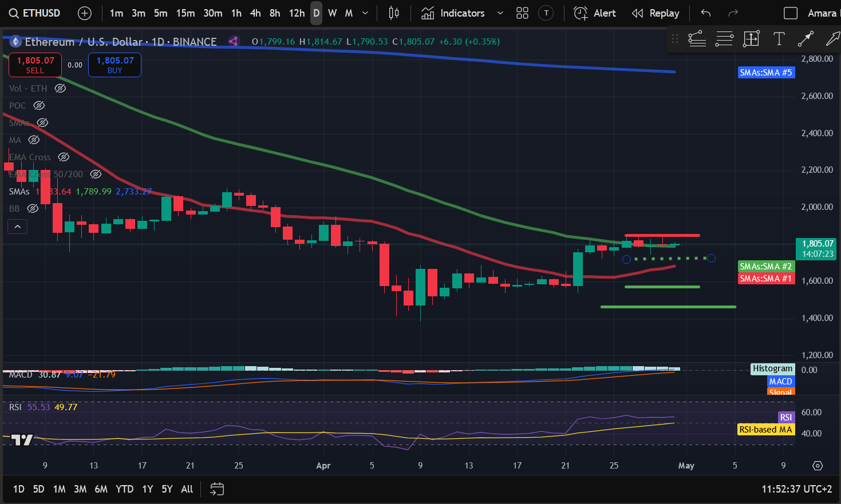The image size is (841, 504).
Task: Toggle the BB indicator eye icon
Action: 33,208
